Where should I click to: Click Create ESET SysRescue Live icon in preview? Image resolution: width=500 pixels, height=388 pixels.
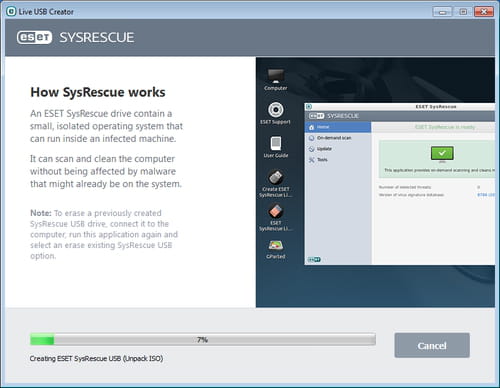click(276, 183)
